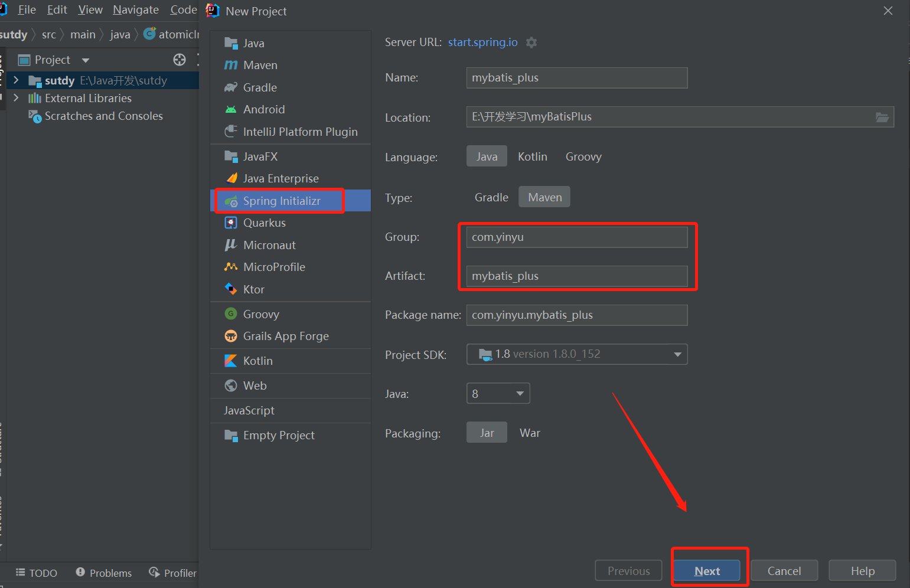Open Problems tool window
The image size is (910, 588).
(104, 573)
